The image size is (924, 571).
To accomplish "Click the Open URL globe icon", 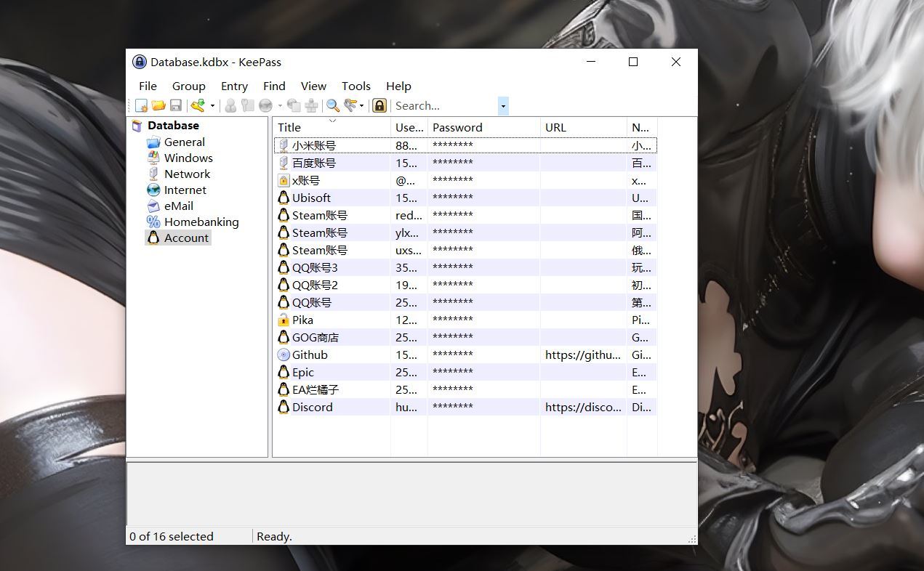I will click(x=265, y=106).
